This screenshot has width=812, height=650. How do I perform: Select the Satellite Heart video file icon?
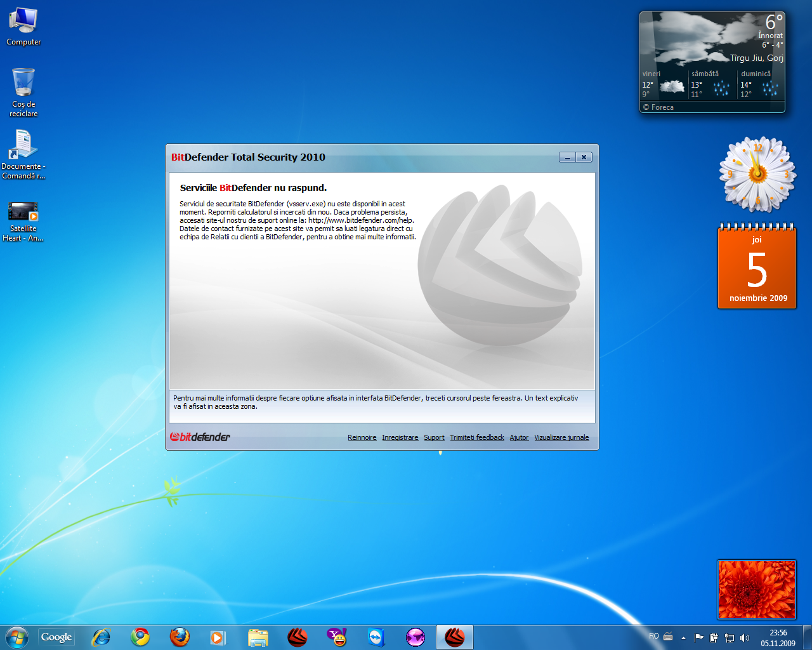[23, 222]
